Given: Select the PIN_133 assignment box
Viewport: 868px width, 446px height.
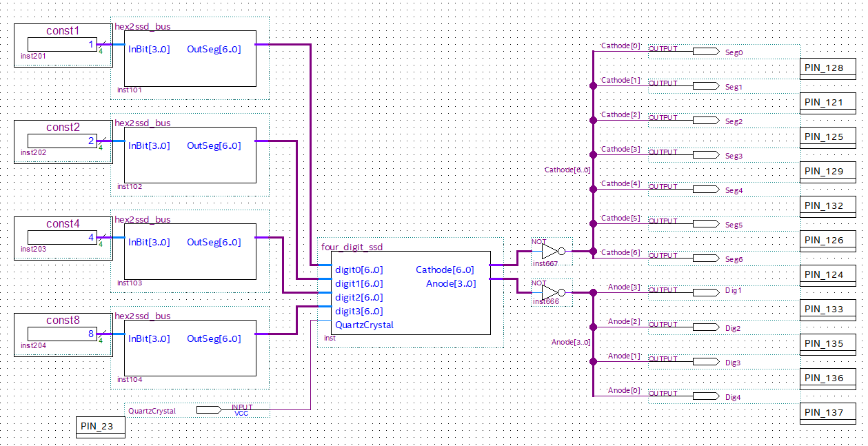Looking at the screenshot, I should [x=828, y=310].
